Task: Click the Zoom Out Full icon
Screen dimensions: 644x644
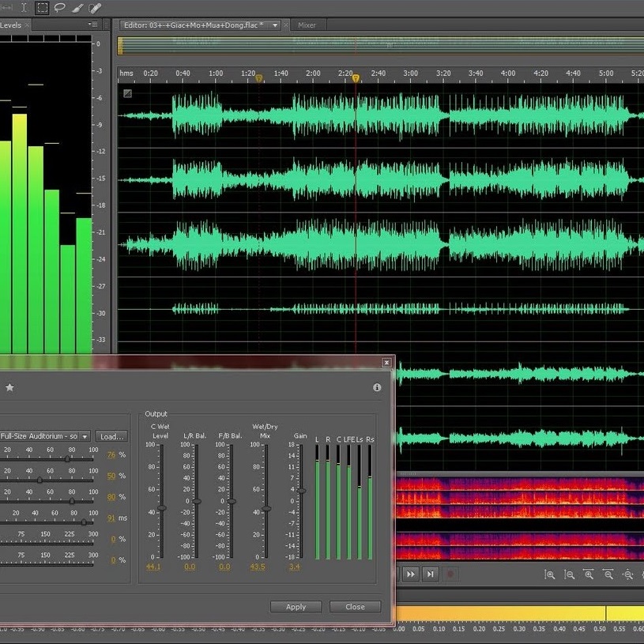Action: pyautogui.click(x=628, y=574)
